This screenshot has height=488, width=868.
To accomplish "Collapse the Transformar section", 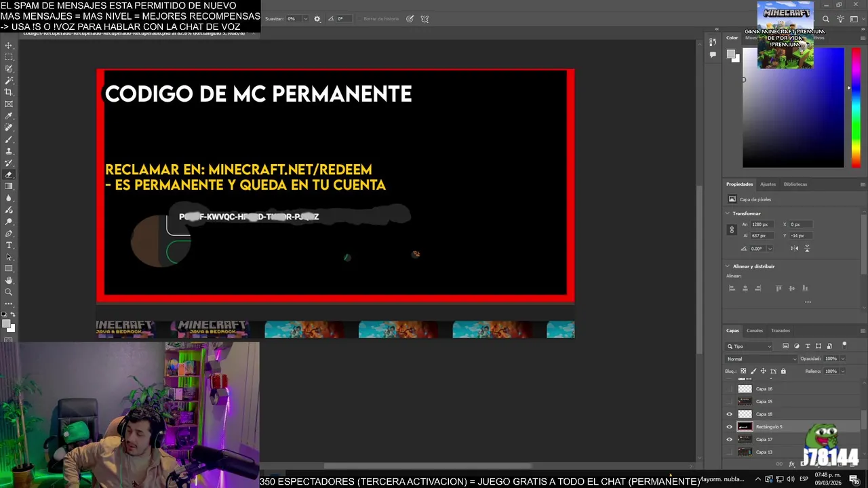I will [x=728, y=213].
